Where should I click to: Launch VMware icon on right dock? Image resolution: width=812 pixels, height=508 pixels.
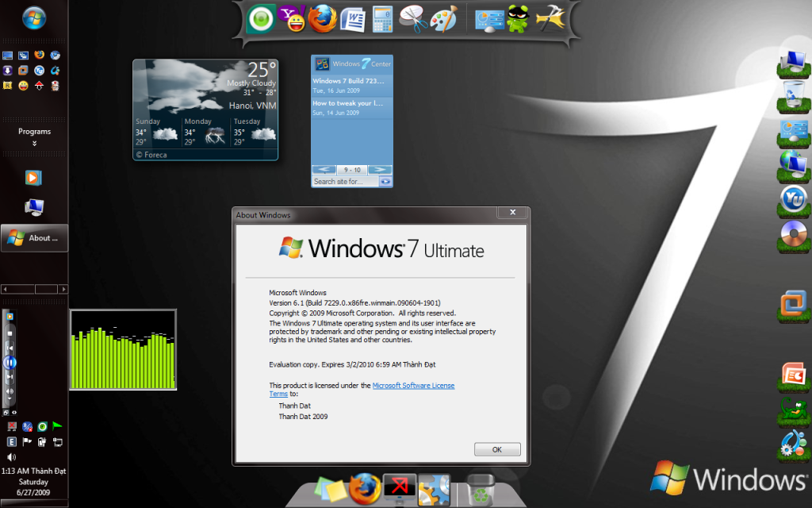tap(793, 305)
